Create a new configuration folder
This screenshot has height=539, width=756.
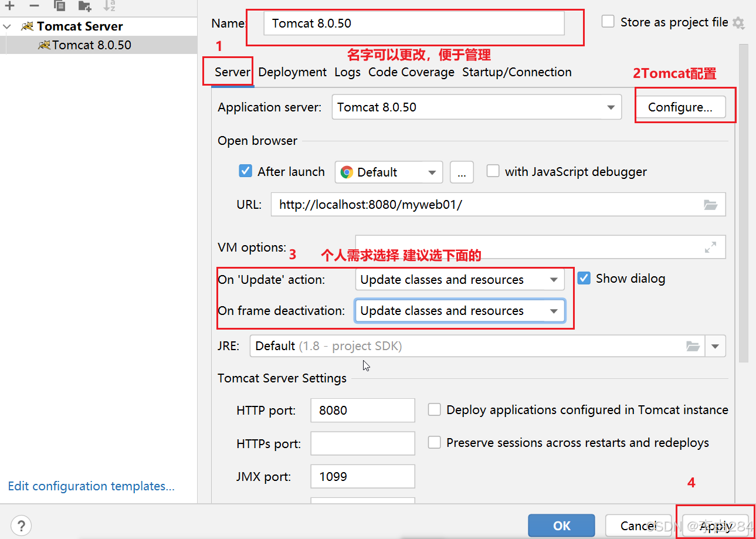(84, 5)
